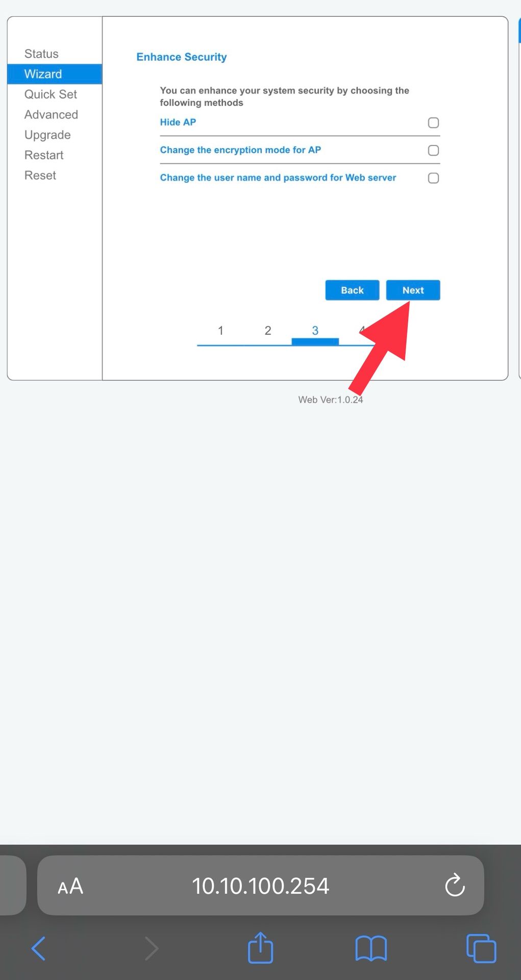Click the Back button
Image resolution: width=521 pixels, height=980 pixels.
coord(352,290)
